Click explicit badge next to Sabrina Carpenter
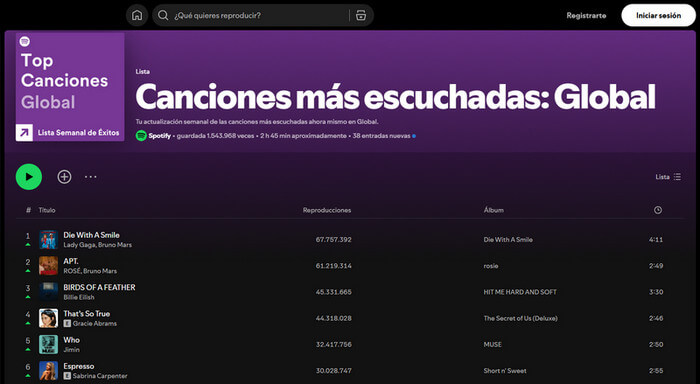 click(67, 376)
